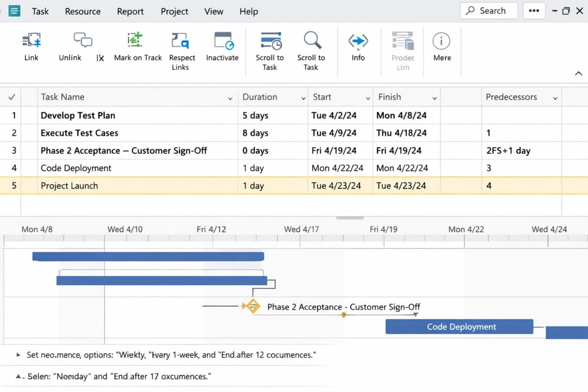Open the Resource tab
Image resolution: width=588 pixels, height=392 pixels.
(83, 11)
